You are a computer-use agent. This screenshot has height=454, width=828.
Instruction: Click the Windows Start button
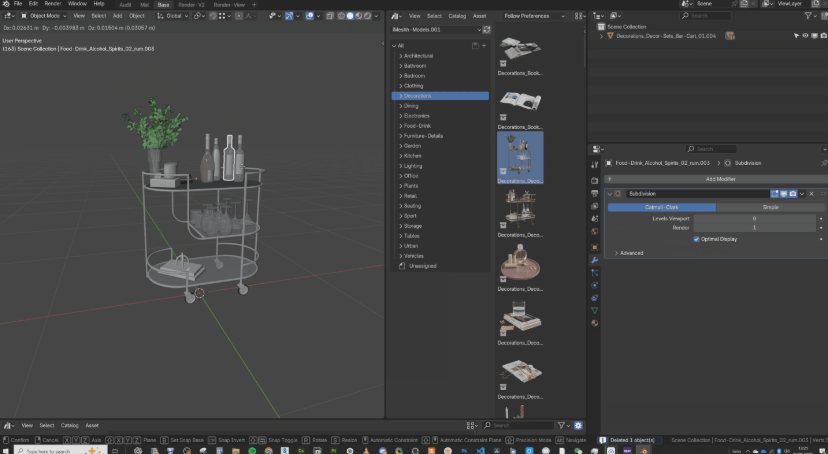pos(8,450)
